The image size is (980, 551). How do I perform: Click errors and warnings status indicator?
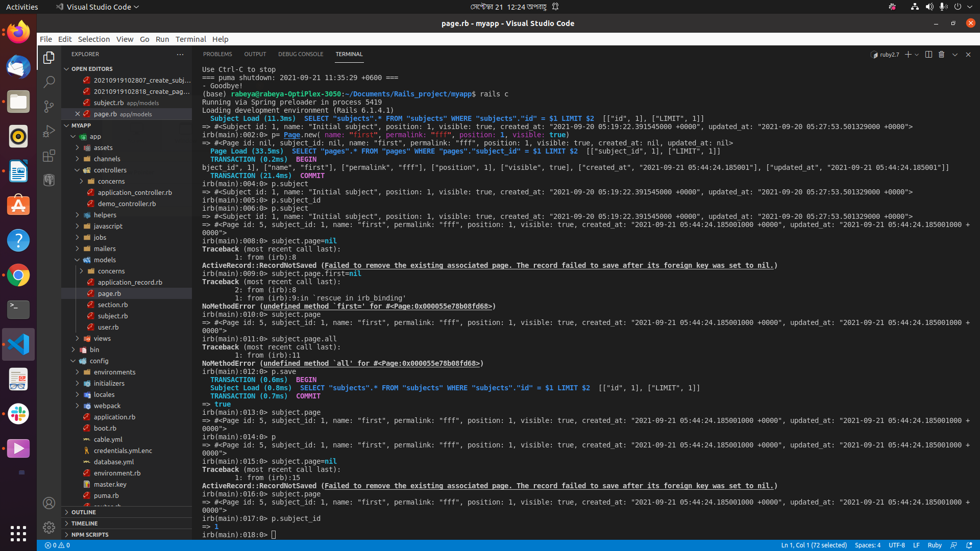coord(57,545)
